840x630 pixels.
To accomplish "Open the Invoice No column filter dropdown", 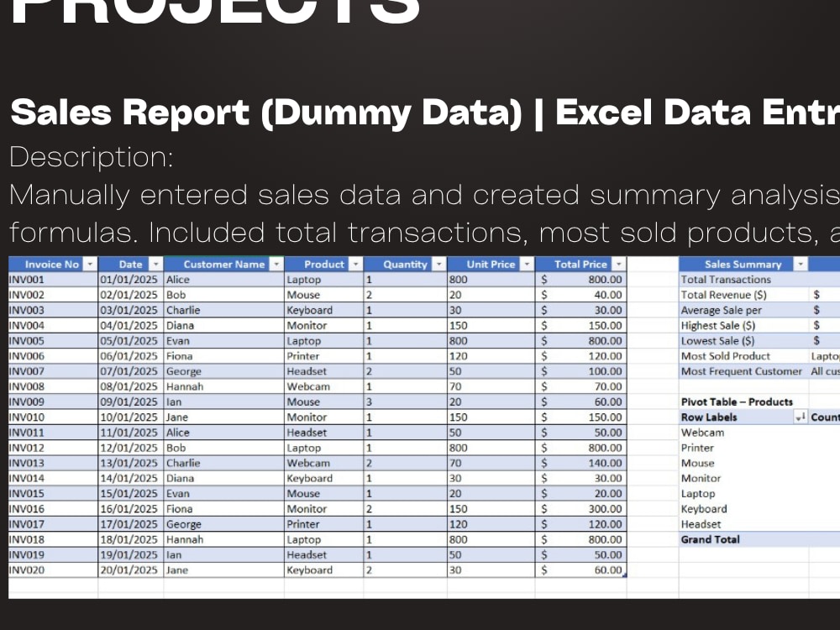I will (90, 264).
